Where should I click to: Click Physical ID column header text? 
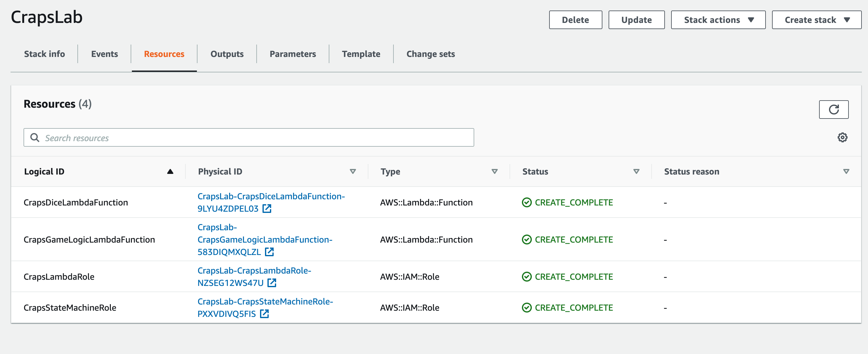click(x=220, y=171)
